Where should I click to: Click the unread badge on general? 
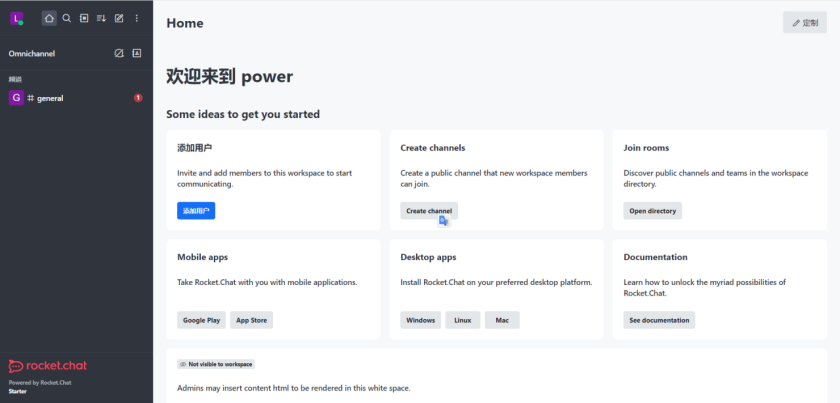pos(138,98)
